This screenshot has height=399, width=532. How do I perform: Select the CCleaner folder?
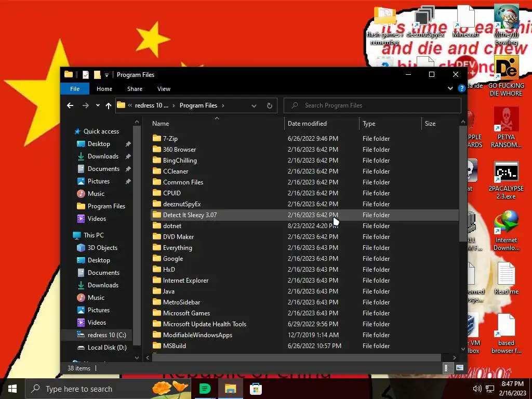click(x=176, y=171)
